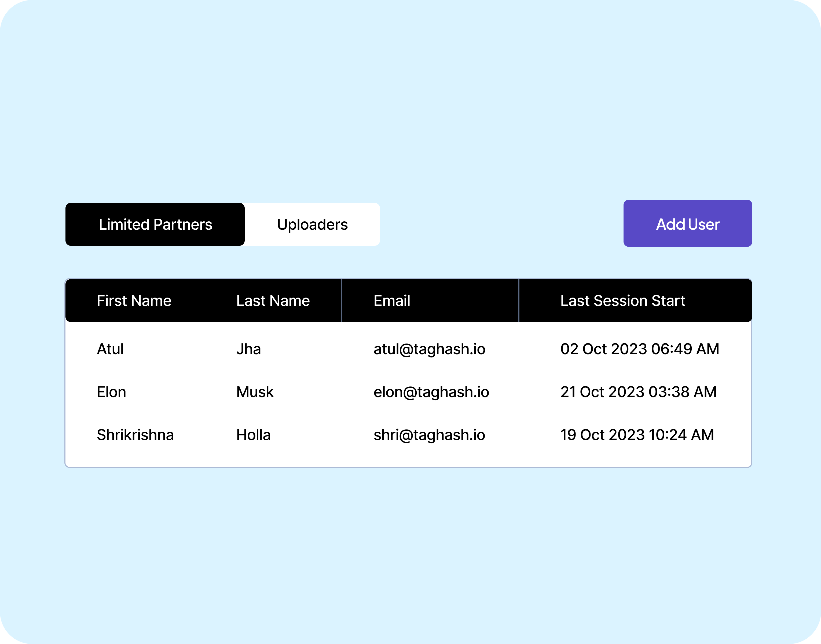Click the 19 Oct 2023 10:24 AM session
821x644 pixels.
coord(637,435)
